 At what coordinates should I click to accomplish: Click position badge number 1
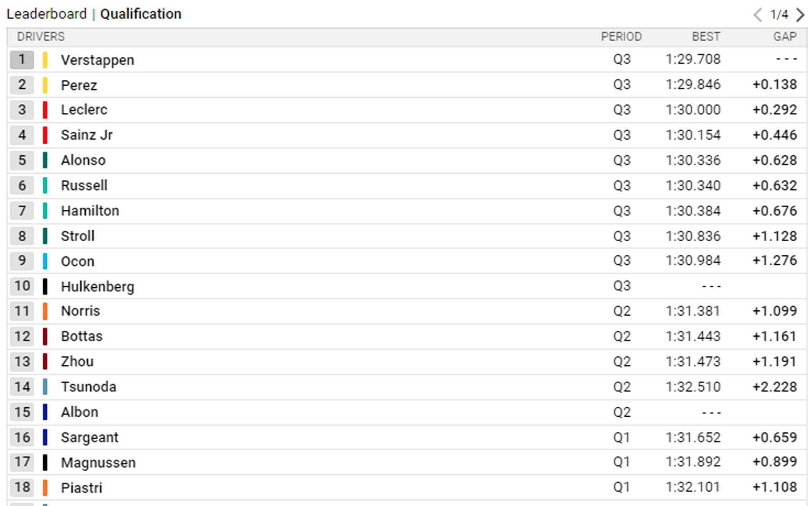(22, 60)
